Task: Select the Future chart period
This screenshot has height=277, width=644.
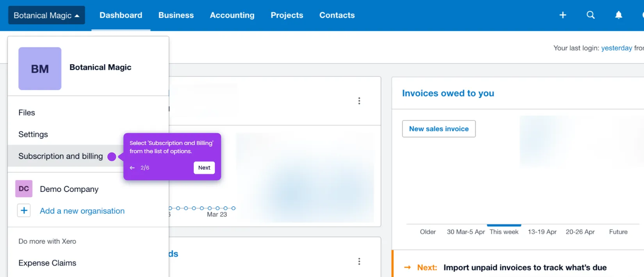Action: pos(618,232)
